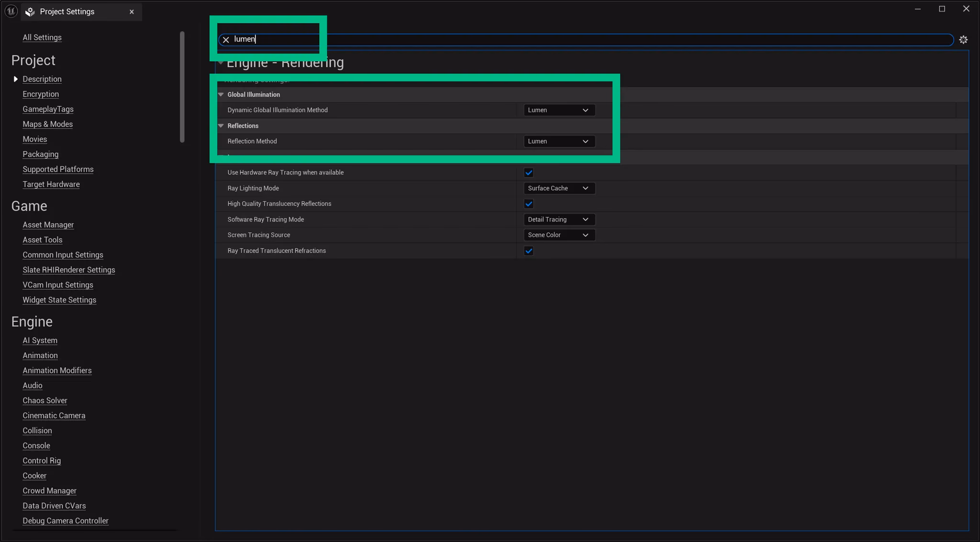
Task: Open the Dynamic Global Illumination Method dropdown
Action: 558,110
